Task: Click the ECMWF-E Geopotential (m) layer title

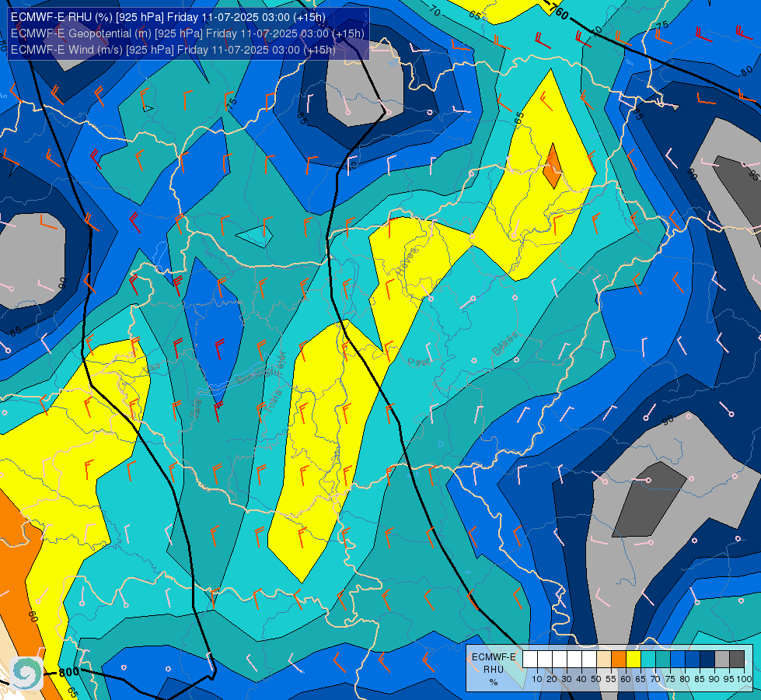Action: coord(187,33)
